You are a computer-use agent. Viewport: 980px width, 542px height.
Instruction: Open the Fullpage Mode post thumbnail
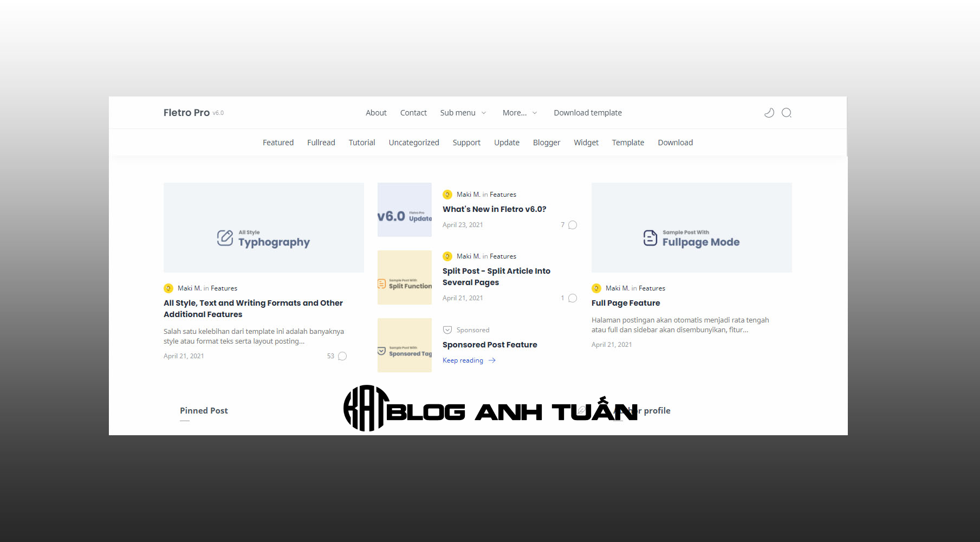point(692,228)
